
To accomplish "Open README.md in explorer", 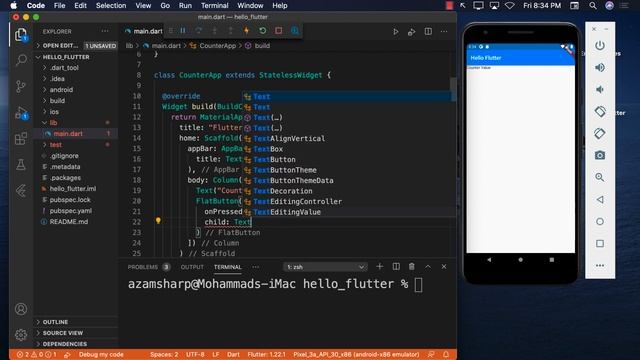I will coord(69,222).
